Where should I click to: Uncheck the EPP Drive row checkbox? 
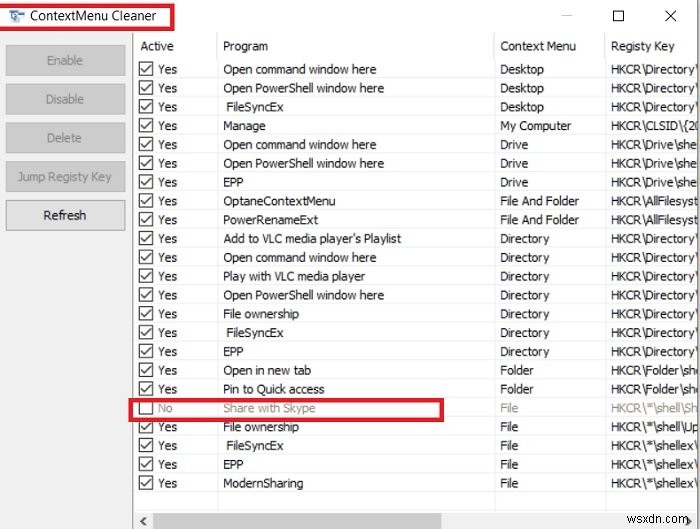tap(146, 182)
